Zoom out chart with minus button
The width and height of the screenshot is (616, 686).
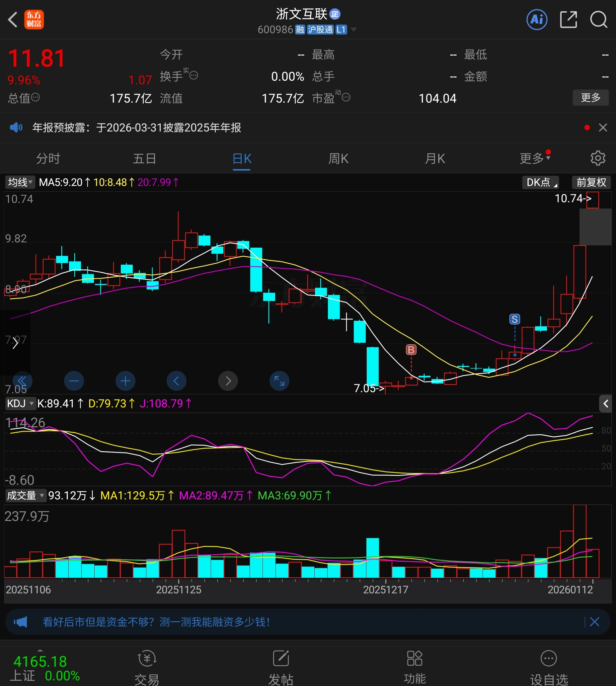click(74, 381)
